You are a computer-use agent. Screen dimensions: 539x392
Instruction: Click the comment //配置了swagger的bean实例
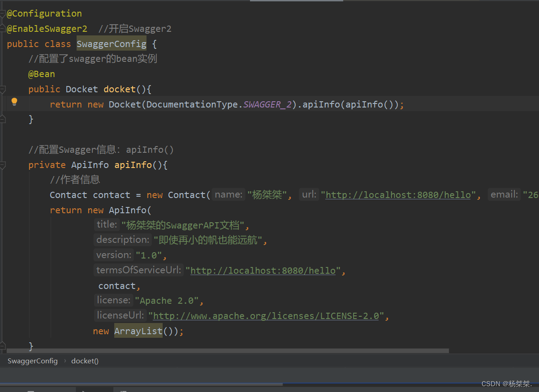point(93,59)
